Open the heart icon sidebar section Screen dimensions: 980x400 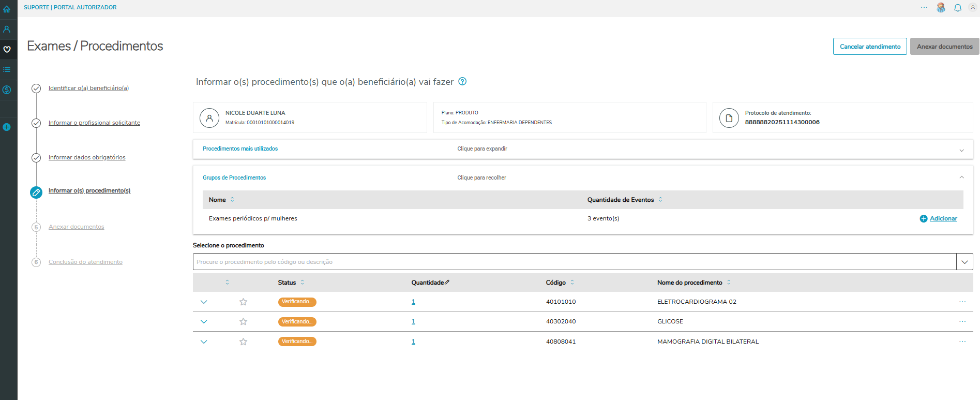tap(7, 50)
